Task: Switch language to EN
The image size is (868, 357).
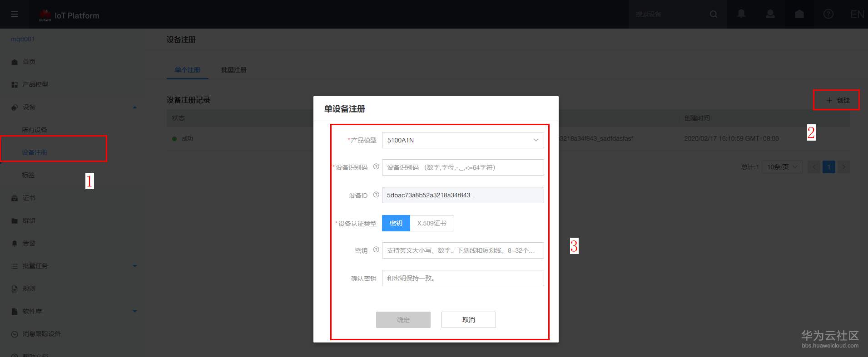Action: click(x=858, y=15)
